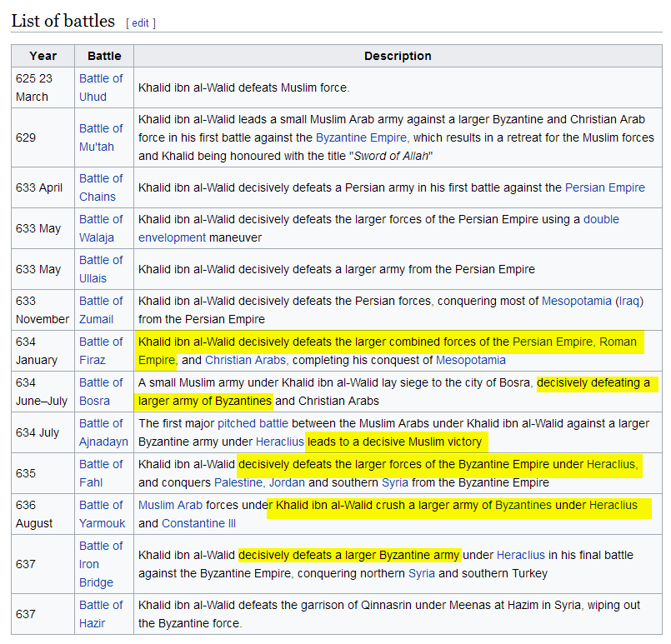Click the '634 July' year cell
This screenshot has height=644, width=671.
pyautogui.click(x=43, y=432)
